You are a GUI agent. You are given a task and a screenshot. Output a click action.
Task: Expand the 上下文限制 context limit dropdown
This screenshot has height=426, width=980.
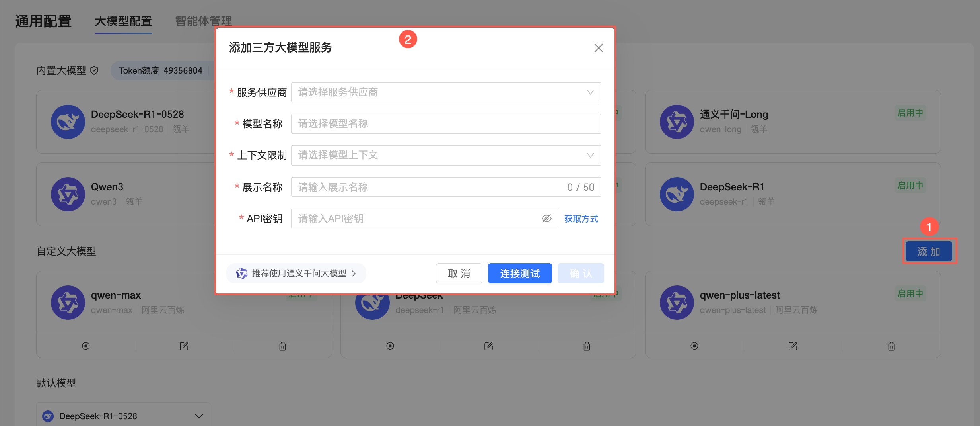[x=446, y=155]
